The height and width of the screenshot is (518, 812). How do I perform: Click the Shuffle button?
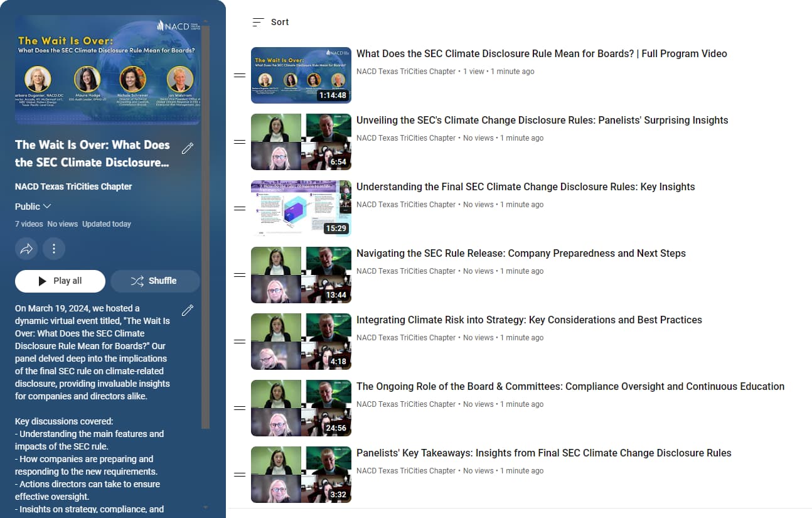[x=155, y=281]
